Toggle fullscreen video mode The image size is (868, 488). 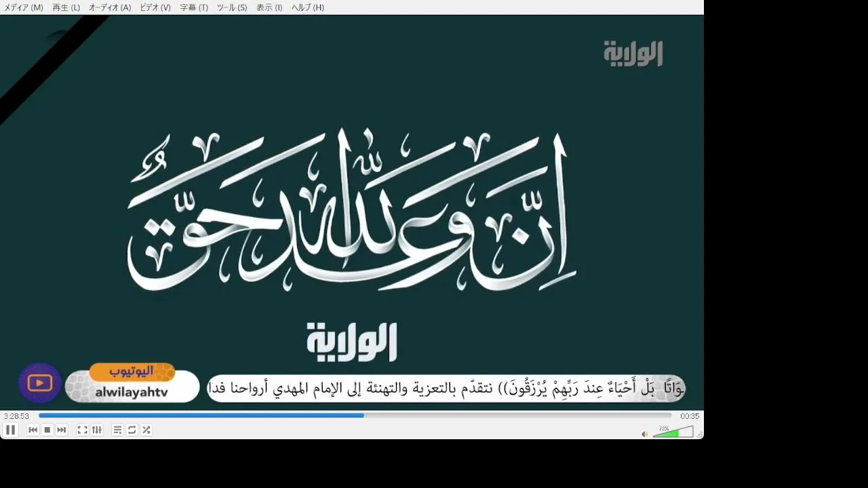(x=82, y=430)
